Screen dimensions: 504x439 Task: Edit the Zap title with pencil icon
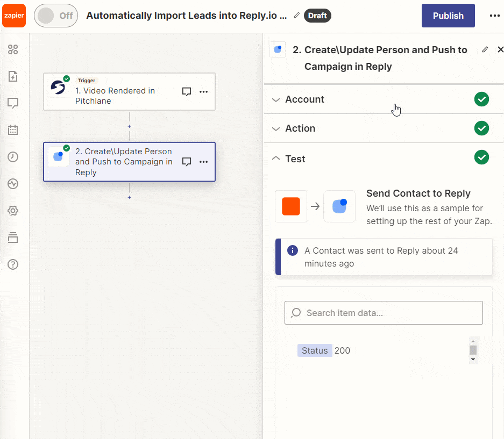pos(297,16)
